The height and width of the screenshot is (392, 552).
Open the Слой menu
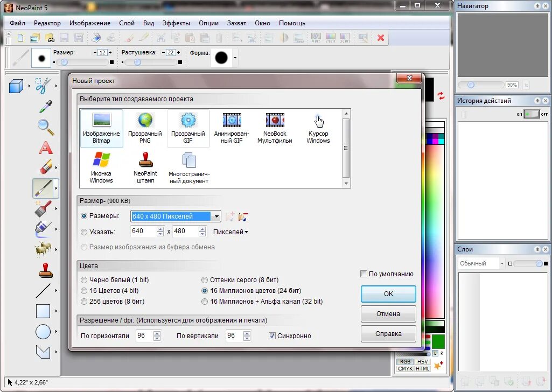click(x=127, y=23)
